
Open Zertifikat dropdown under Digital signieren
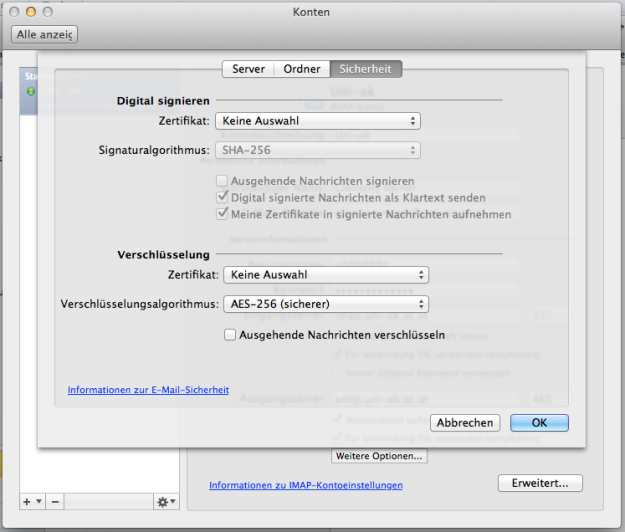click(318, 121)
